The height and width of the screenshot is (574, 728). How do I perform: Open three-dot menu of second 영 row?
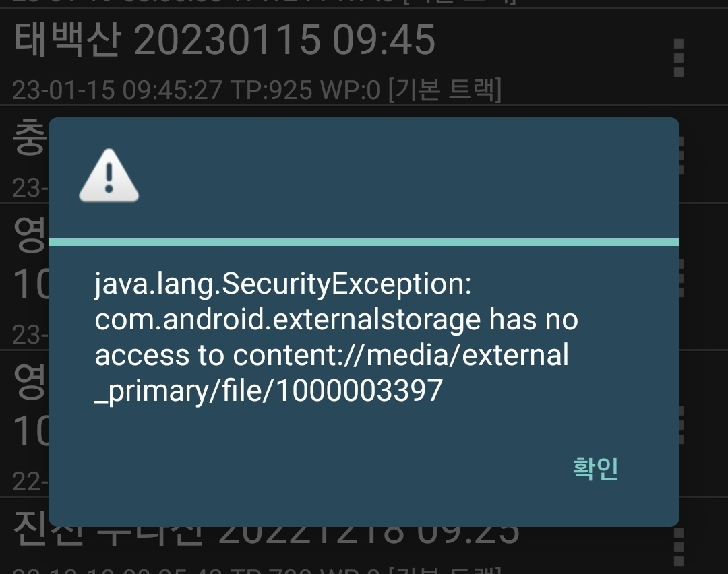pyautogui.click(x=681, y=424)
